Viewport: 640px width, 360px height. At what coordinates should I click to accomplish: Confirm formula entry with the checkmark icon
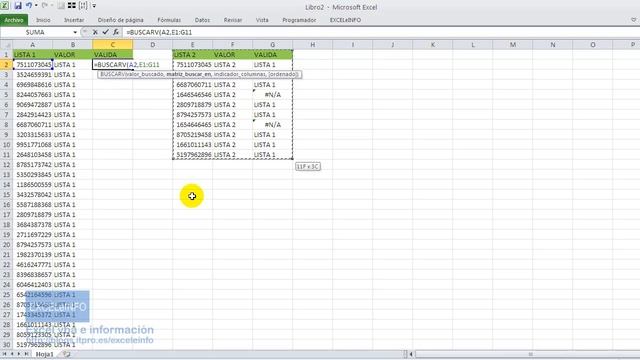click(x=106, y=32)
